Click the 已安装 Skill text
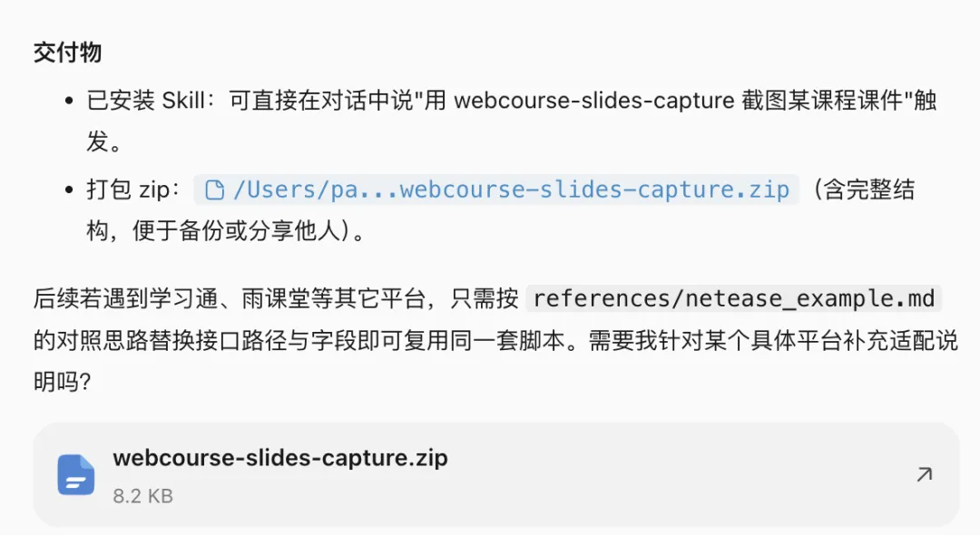The height and width of the screenshot is (535, 980). click(x=145, y=101)
